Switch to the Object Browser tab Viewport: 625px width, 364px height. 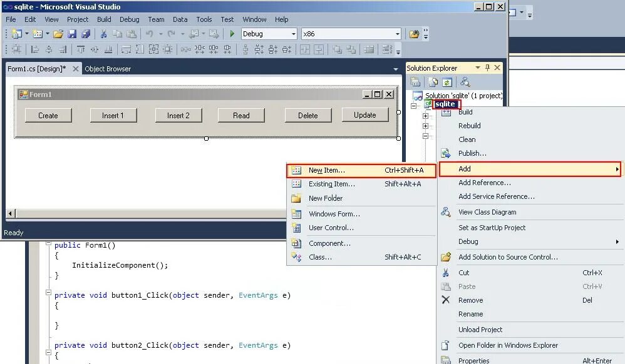point(108,69)
